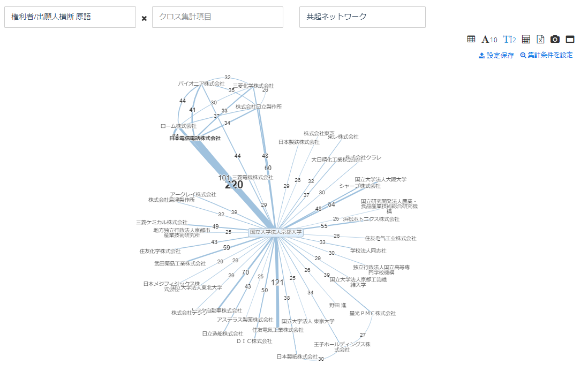Image resolution: width=588 pixels, height=372 pixels.
Task: Select the 日本電信電話株式会社 node
Action: pos(195,138)
